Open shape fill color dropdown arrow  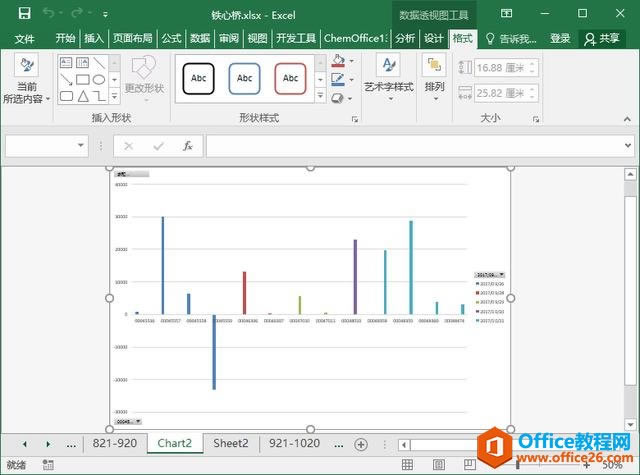351,61
